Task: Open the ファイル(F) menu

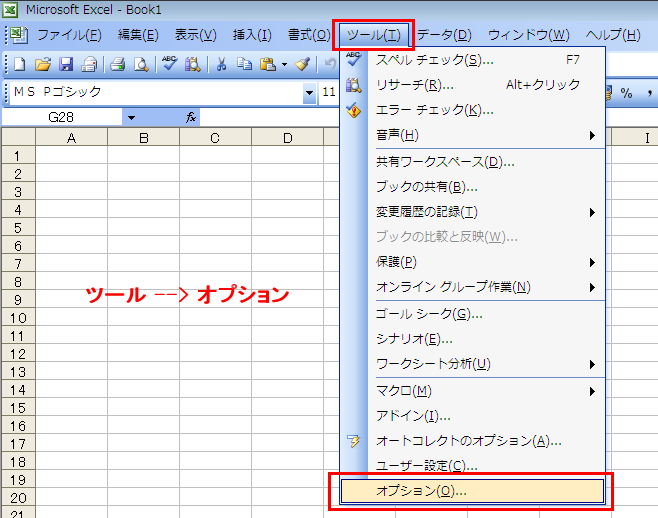Action: click(x=69, y=35)
